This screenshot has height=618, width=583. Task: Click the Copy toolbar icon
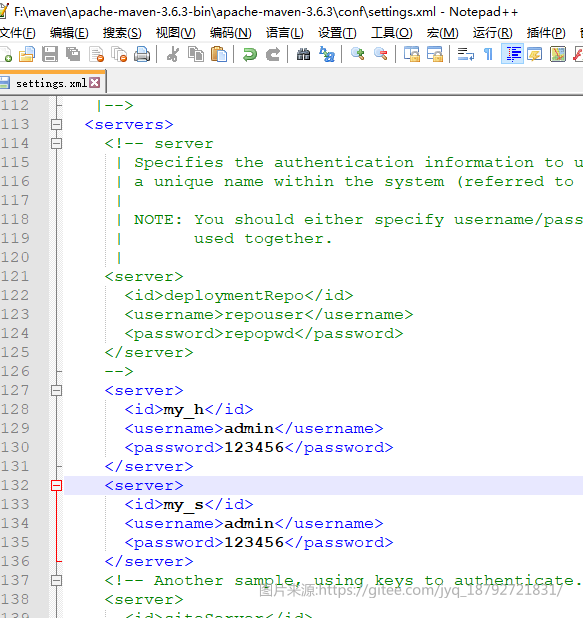(196, 54)
